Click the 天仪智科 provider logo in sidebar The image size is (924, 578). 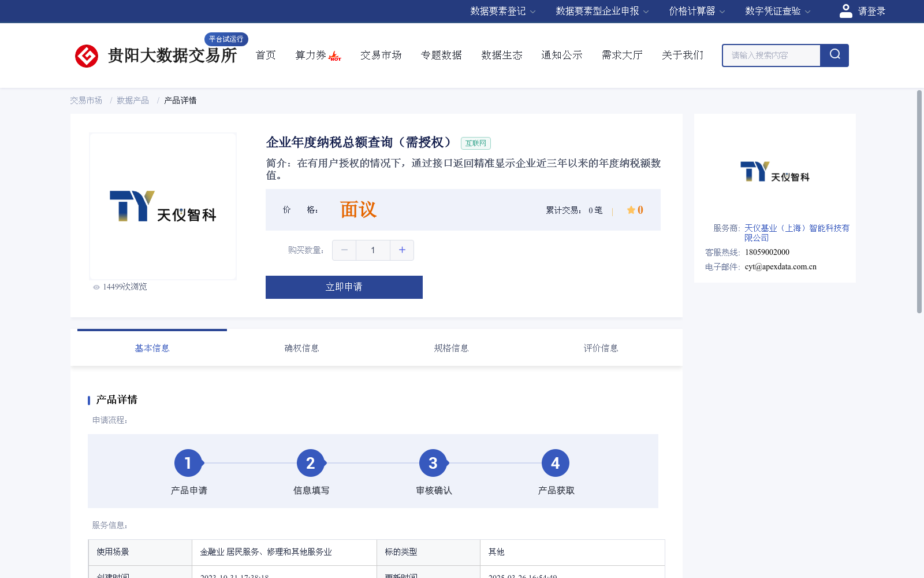(774, 172)
